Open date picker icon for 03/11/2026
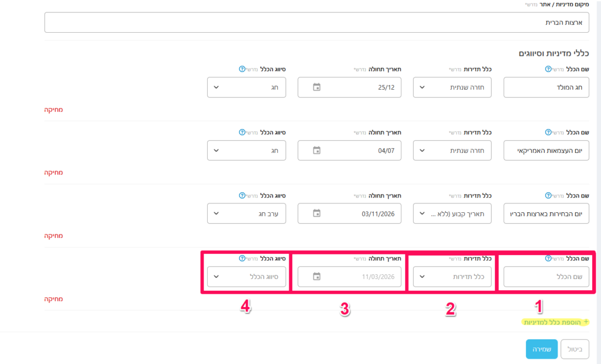601x364 pixels. coord(317,214)
